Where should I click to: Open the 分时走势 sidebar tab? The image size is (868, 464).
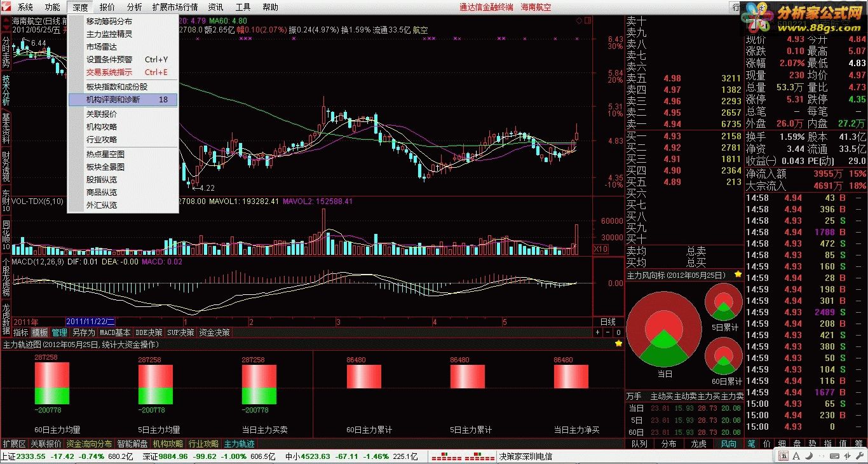click(6, 52)
